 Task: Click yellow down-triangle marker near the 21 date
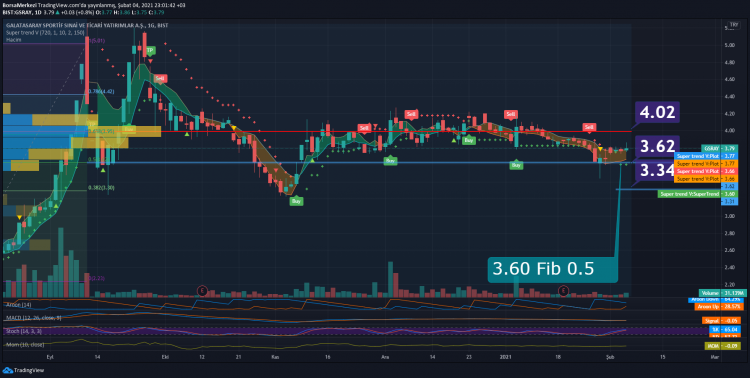pyautogui.click(x=233, y=127)
